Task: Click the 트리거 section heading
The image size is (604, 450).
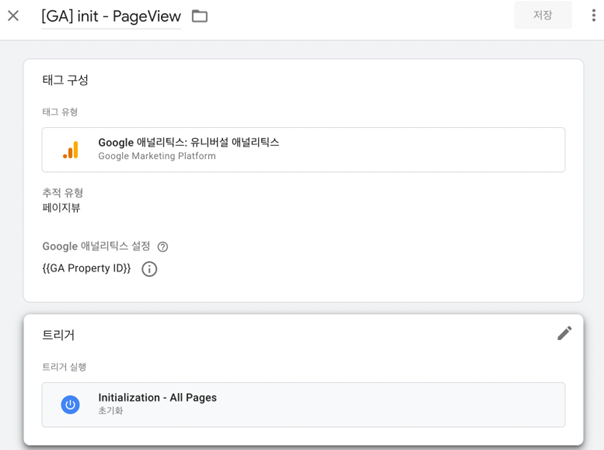Action: coord(58,335)
